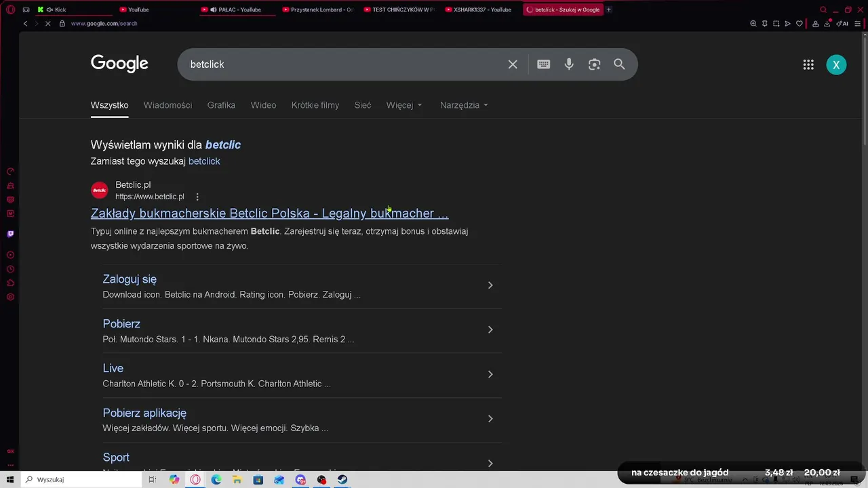
Task: Open Discord from the taskbar
Action: [x=300, y=479]
